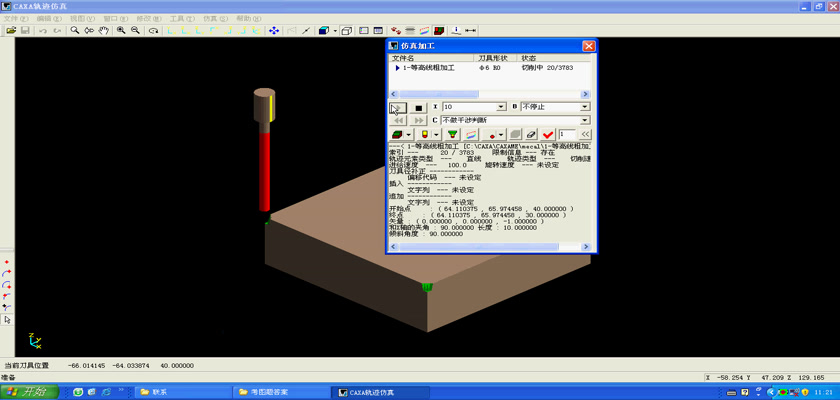The height and width of the screenshot is (400, 840).
Task: Open the 文件 menu
Action: tap(16, 18)
